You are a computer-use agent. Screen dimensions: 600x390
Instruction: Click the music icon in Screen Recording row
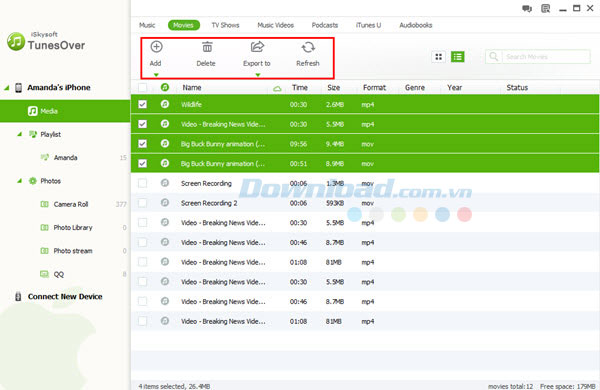tap(165, 183)
